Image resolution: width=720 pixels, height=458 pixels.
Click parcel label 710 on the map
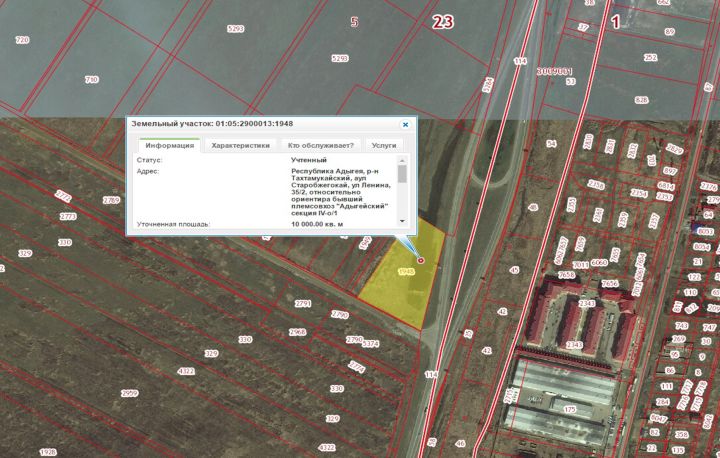(91, 79)
